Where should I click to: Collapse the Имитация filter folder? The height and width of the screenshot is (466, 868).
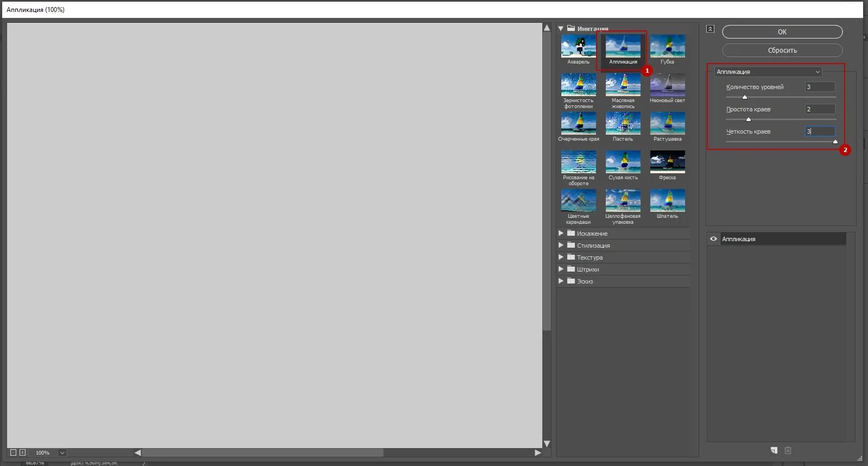(x=561, y=28)
